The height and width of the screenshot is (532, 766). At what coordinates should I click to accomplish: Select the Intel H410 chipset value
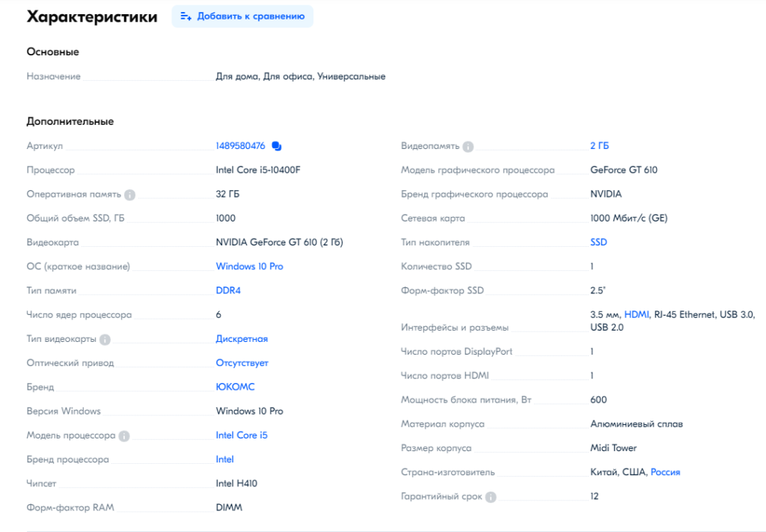pos(236,483)
